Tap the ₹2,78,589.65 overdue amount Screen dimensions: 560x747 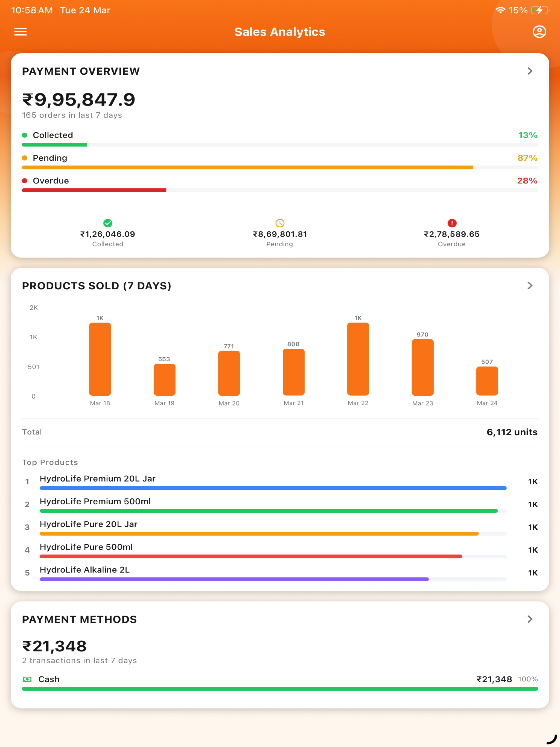pyautogui.click(x=452, y=234)
